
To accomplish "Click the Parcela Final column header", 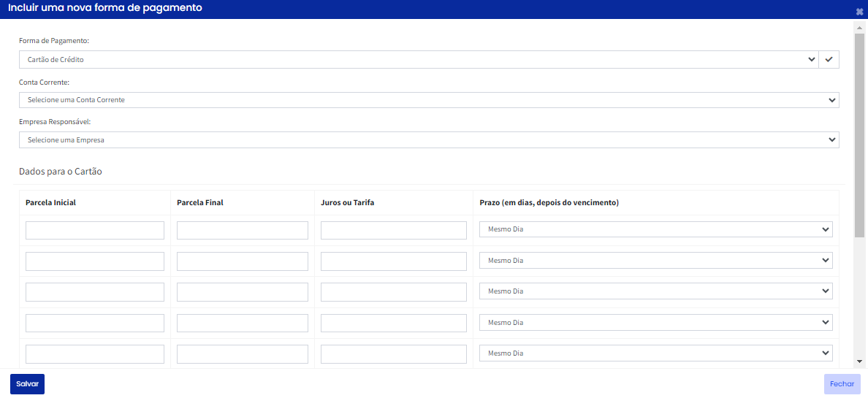I will (200, 202).
